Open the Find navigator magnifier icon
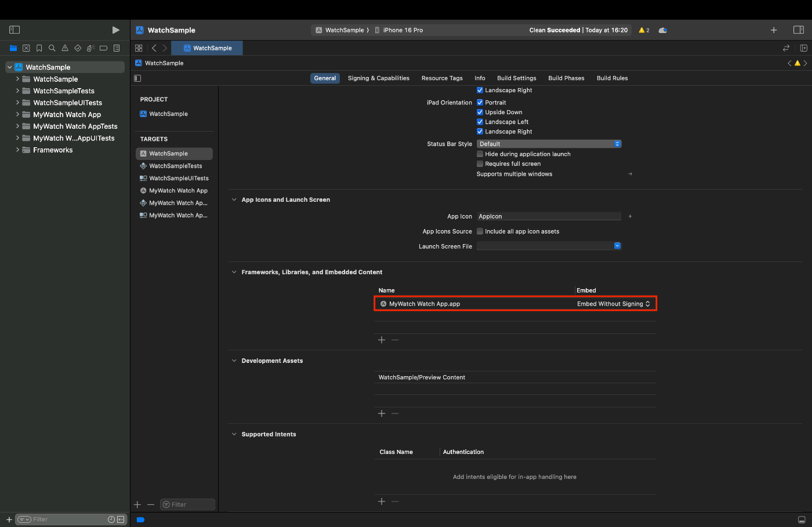Image resolution: width=812 pixels, height=527 pixels. coord(52,48)
